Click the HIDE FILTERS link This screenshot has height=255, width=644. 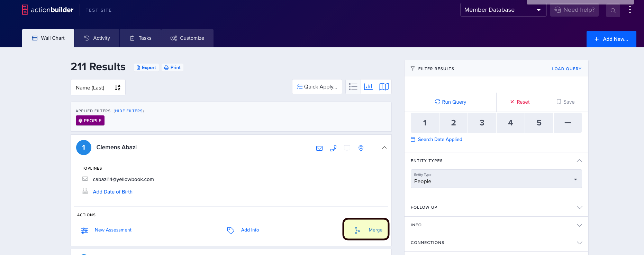pyautogui.click(x=129, y=111)
